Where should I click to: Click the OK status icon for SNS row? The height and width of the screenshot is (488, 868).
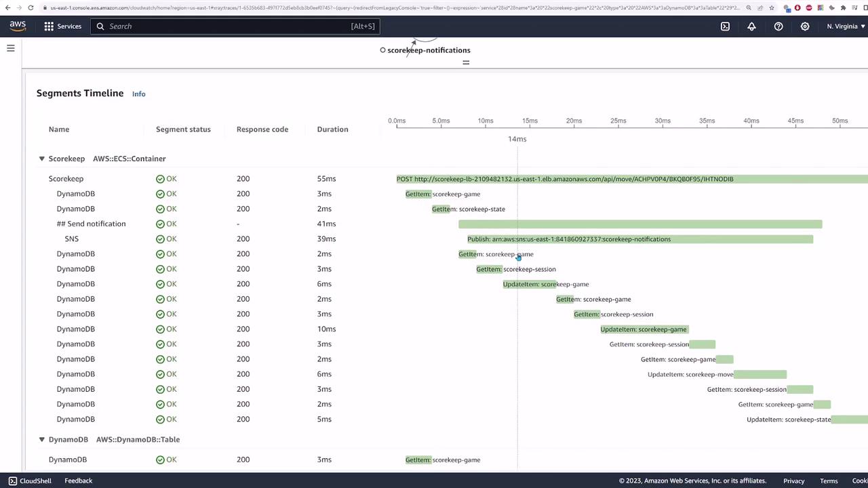160,239
